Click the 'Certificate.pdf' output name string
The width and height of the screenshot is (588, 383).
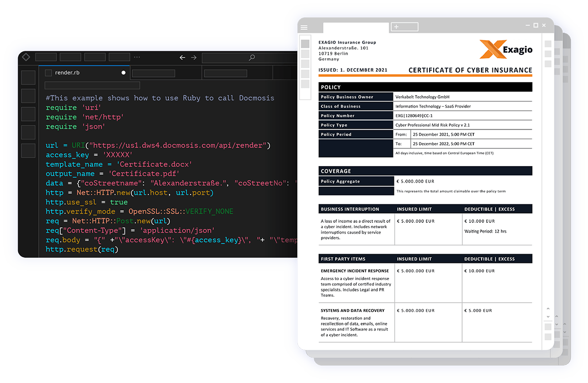(145, 174)
